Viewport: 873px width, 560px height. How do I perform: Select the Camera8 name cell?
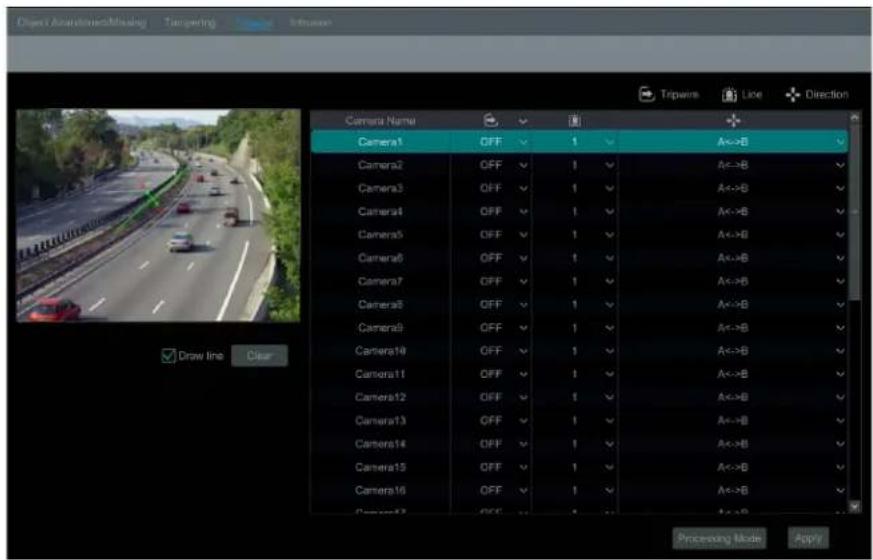380,304
